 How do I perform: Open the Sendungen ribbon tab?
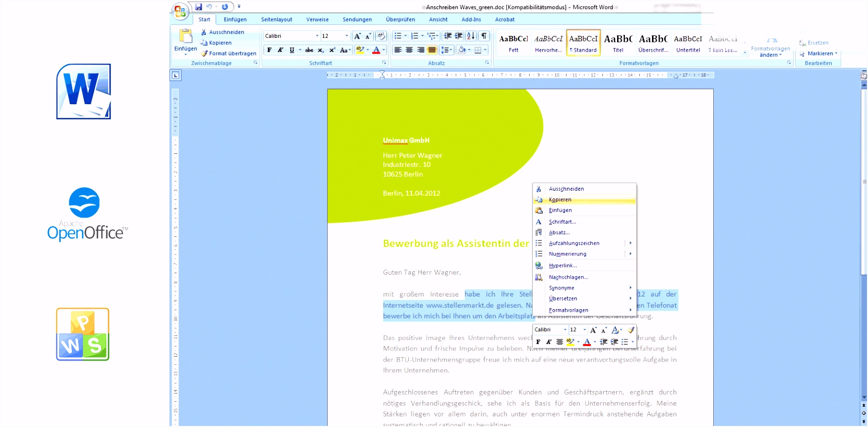click(357, 19)
